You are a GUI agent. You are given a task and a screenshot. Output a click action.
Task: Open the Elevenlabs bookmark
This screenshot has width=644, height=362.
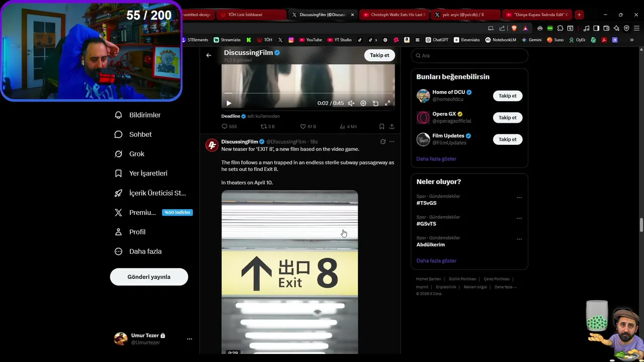pyautogui.click(x=467, y=40)
